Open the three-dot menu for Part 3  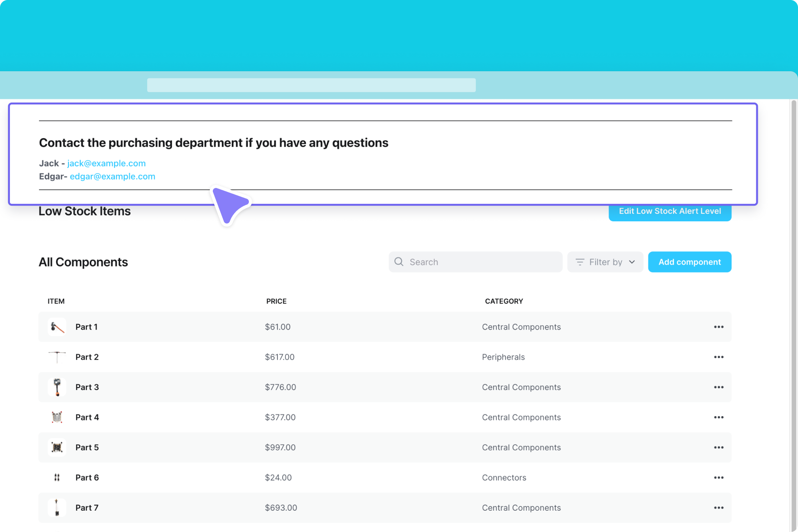[719, 387]
